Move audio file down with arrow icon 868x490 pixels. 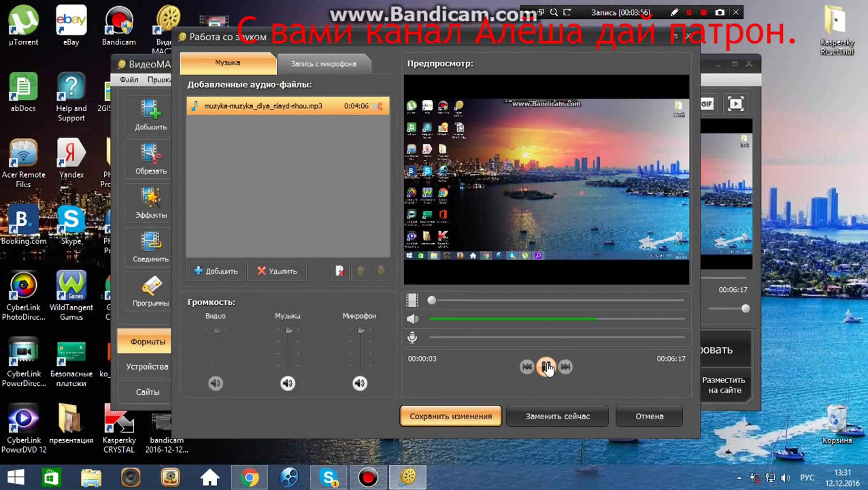pyautogui.click(x=381, y=271)
